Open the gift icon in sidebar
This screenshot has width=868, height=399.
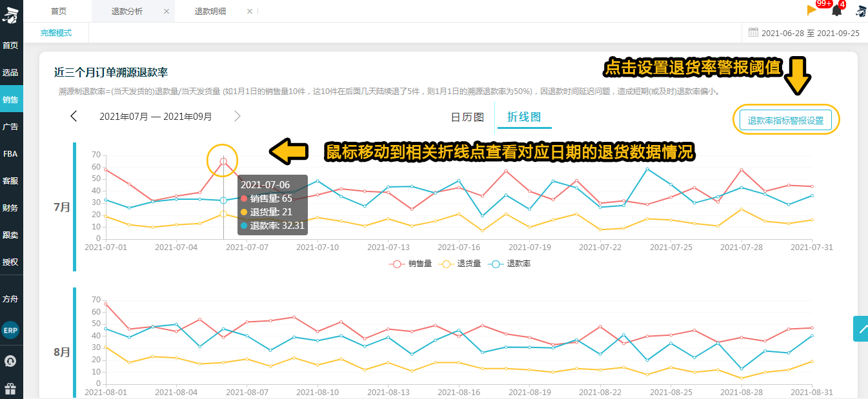10,389
